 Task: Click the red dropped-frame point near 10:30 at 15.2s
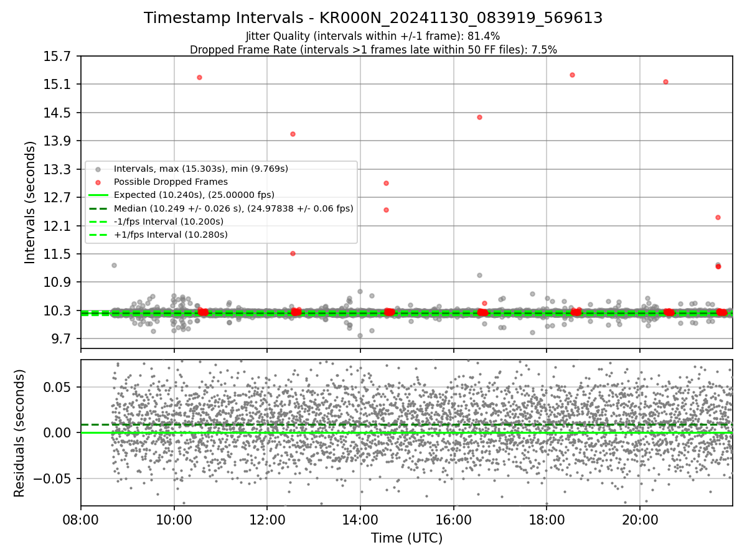click(x=199, y=77)
